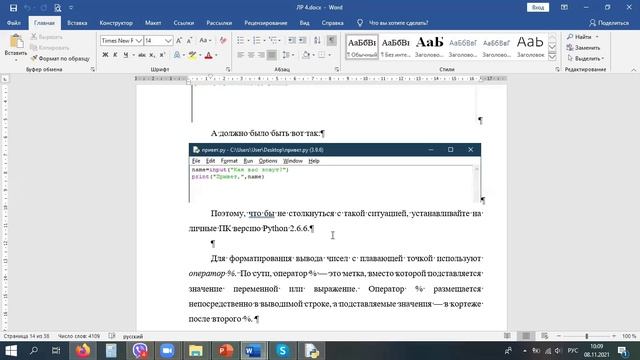Open the Файл tab

point(14,23)
